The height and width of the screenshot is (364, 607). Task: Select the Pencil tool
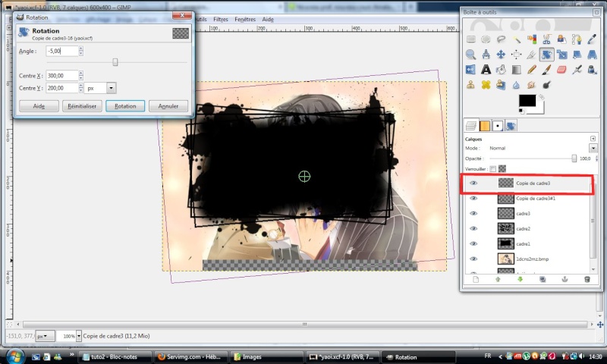click(532, 70)
